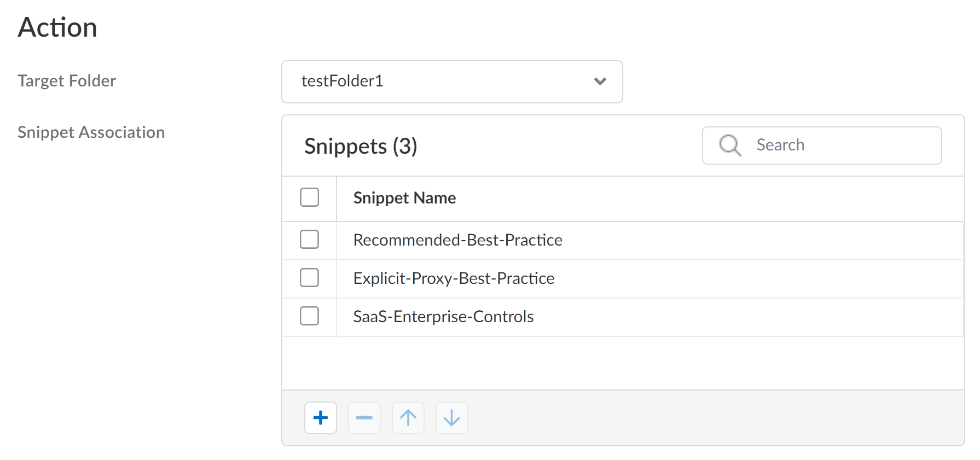Click the Action section heading

[x=57, y=27]
